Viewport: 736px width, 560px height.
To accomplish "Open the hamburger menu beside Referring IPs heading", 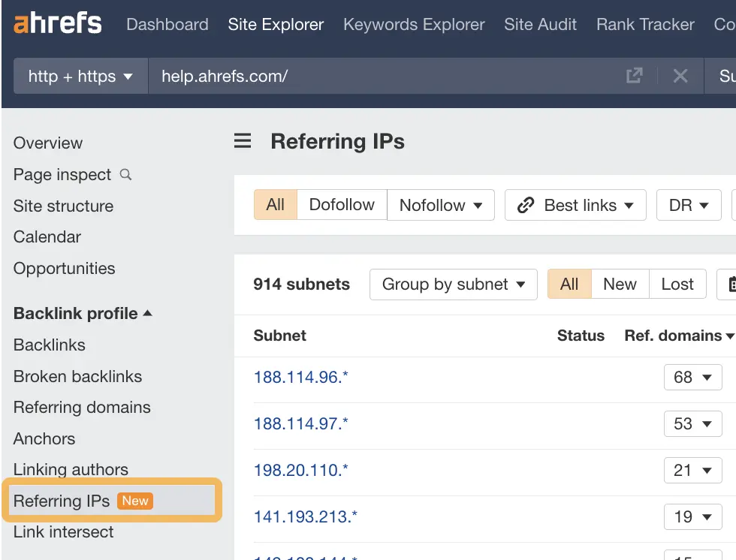I will pos(242,140).
